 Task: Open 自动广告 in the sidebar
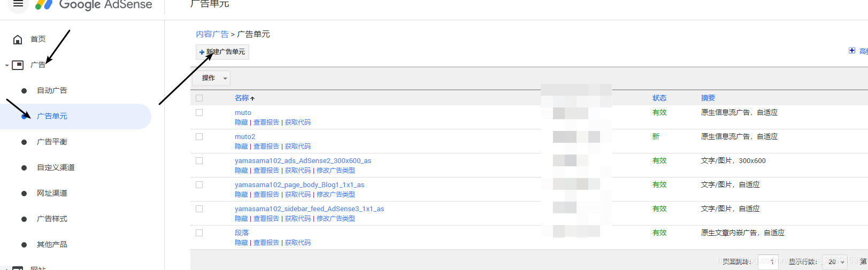52,90
